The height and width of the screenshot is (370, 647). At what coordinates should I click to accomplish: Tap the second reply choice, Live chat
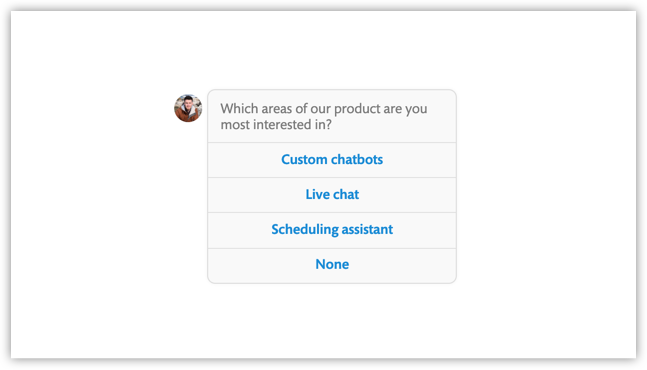click(x=332, y=195)
